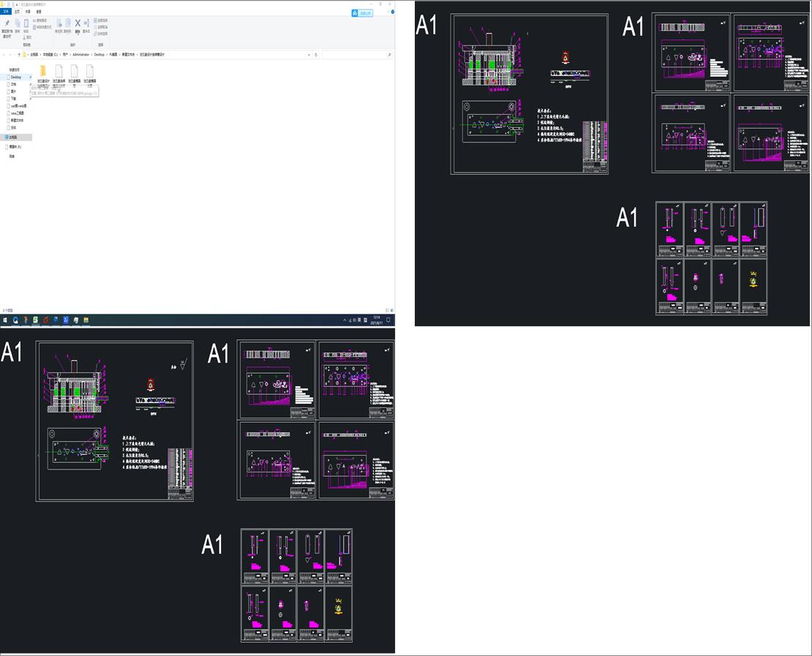
Task: Open the Windows Start menu
Action: 4,320
